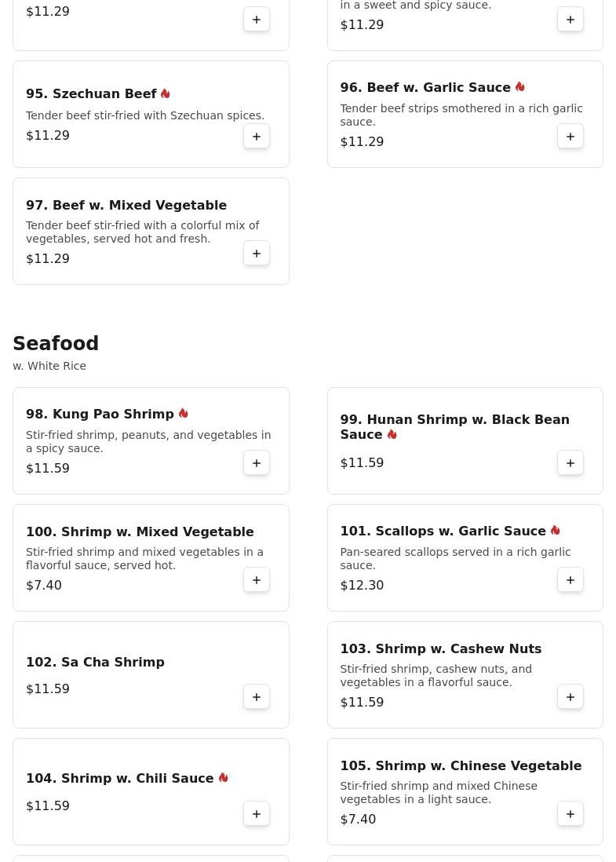616x862 pixels.
Task: Add Scallops w. Garlic Sauce to cart
Action: [570, 580]
